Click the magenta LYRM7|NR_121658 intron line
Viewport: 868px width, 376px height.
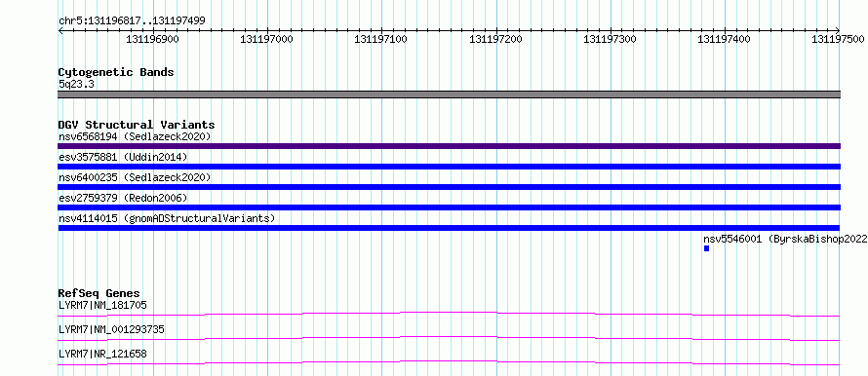[x=449, y=362]
